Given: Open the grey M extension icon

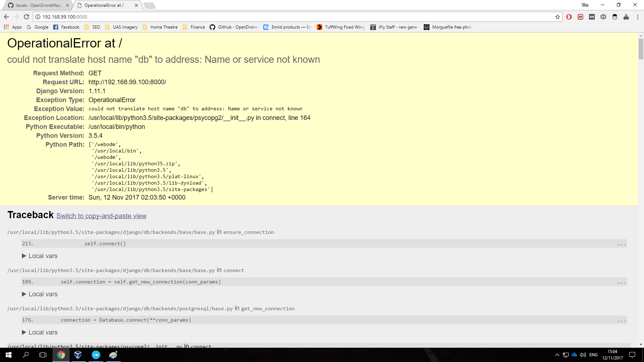Looking at the screenshot, I should pos(592,17).
